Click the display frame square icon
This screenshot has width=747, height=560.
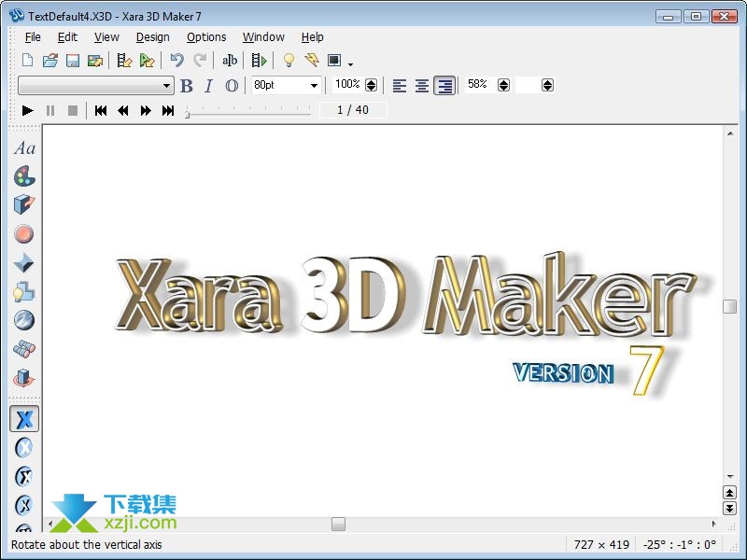[x=334, y=60]
